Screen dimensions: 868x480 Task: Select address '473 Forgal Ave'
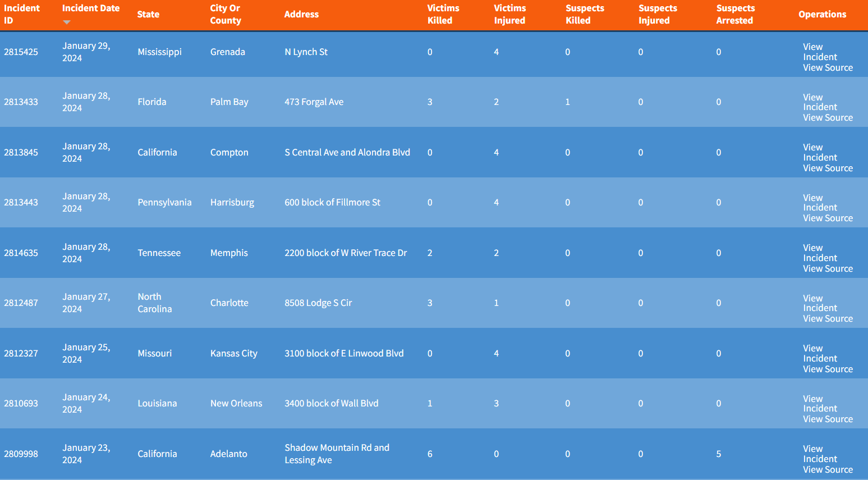click(x=314, y=102)
